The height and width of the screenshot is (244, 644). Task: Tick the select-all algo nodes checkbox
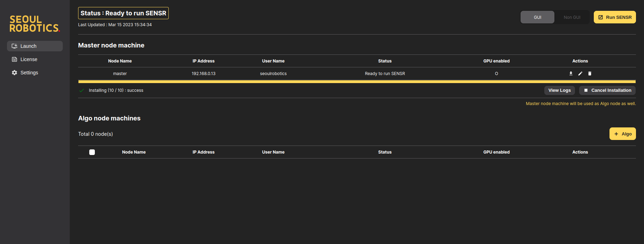point(92,152)
